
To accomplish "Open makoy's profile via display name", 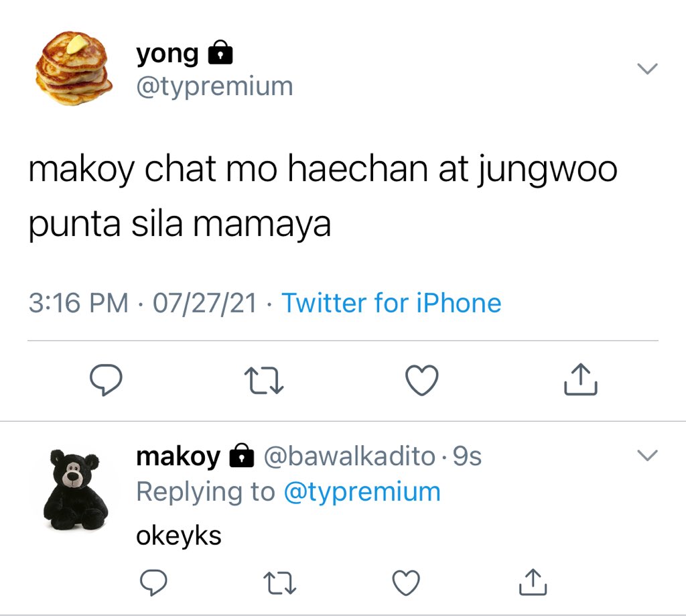I will point(178,456).
